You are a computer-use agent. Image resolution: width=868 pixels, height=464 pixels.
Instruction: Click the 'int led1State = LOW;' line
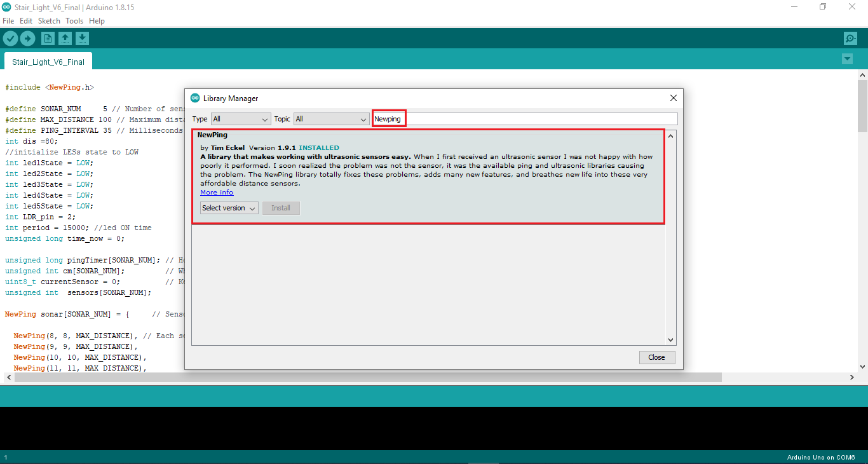pyautogui.click(x=49, y=163)
